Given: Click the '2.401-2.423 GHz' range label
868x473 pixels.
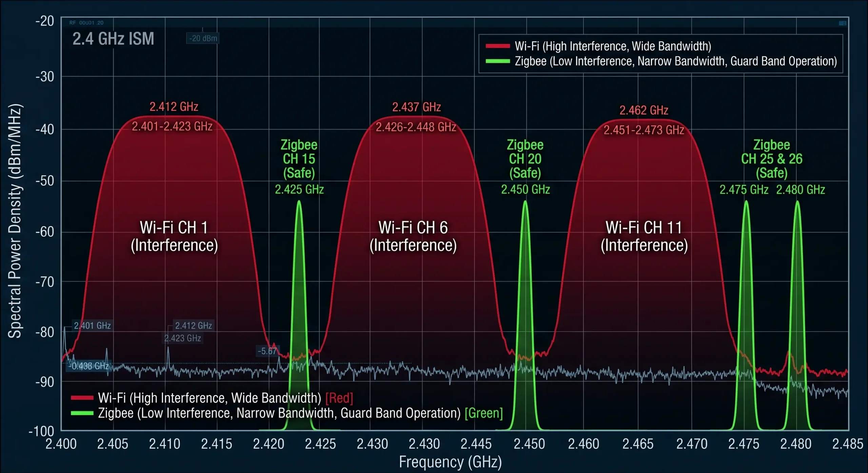Looking at the screenshot, I should (x=172, y=126).
